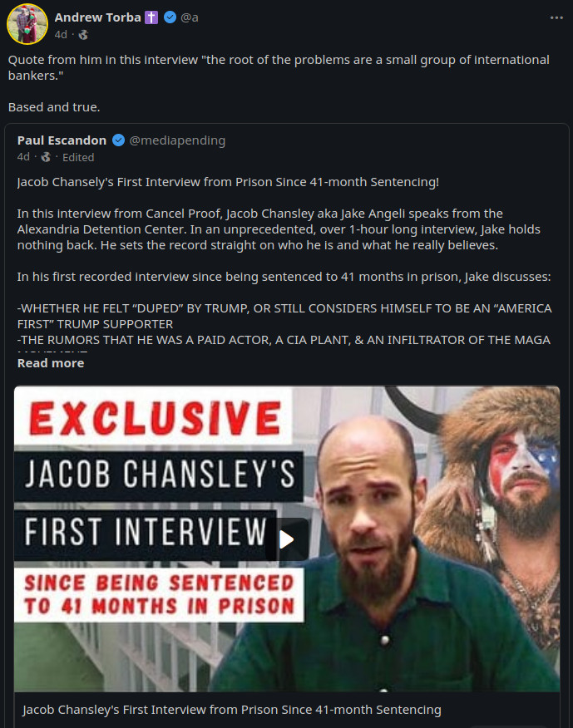Click Andrew Torba's verified checkmark badge
This screenshot has width=573, height=728.
(170, 17)
